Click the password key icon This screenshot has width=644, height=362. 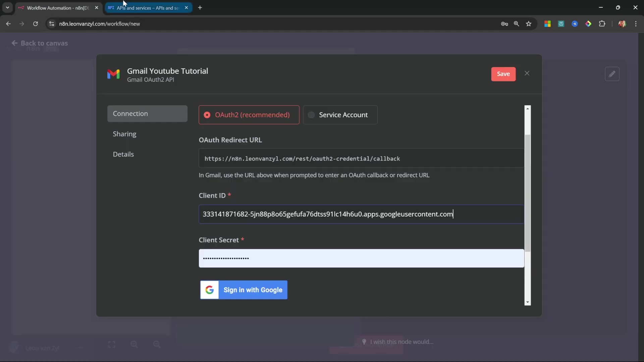point(504,24)
